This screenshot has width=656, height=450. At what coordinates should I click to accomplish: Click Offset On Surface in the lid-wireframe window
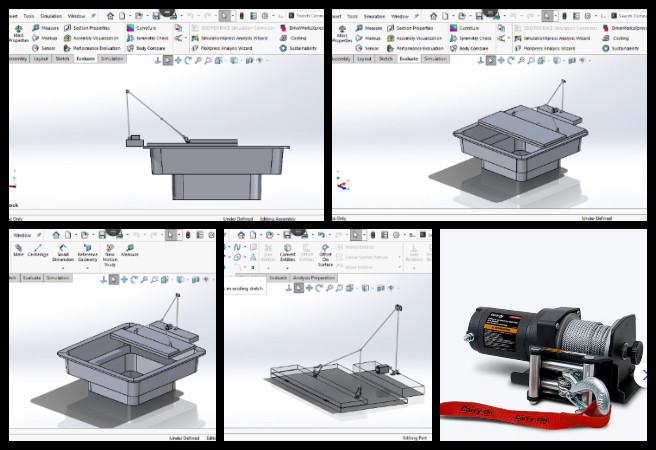click(x=325, y=256)
